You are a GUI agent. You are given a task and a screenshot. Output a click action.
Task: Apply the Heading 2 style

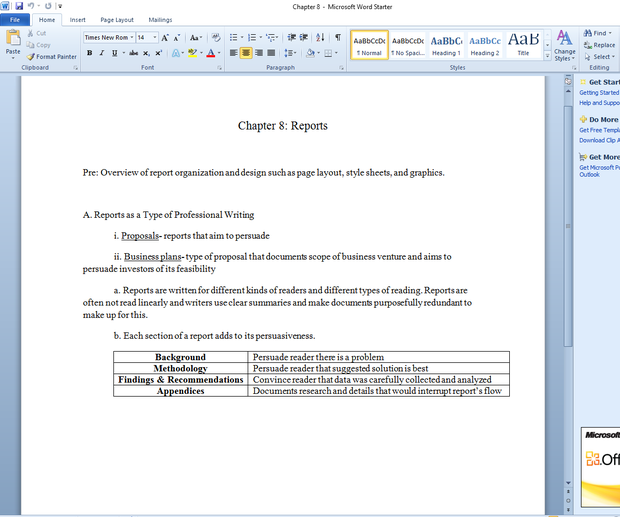pos(485,45)
